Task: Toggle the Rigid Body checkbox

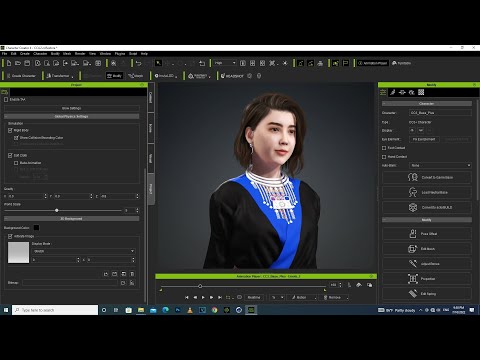Action: point(10,130)
